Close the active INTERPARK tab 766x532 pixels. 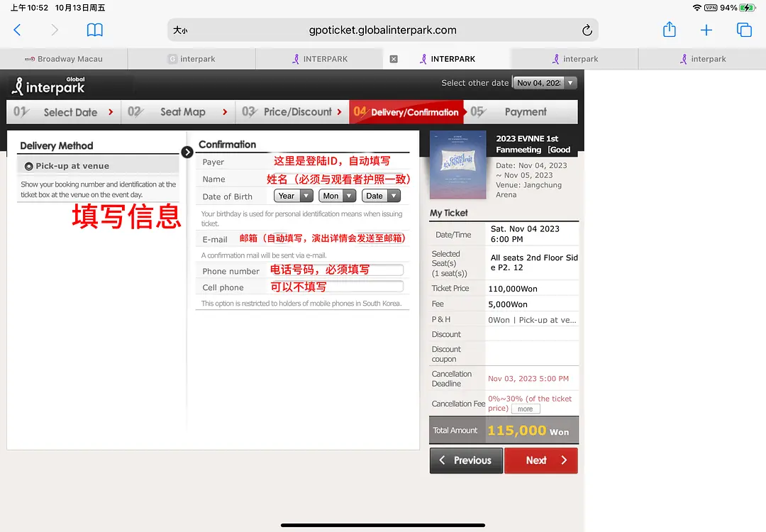tap(394, 59)
